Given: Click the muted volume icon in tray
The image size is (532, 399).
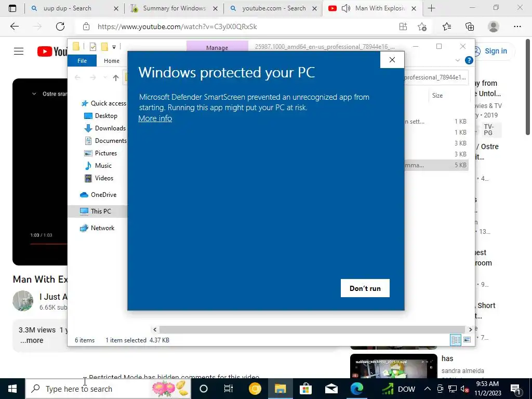Looking at the screenshot, I should pyautogui.click(x=464, y=389).
